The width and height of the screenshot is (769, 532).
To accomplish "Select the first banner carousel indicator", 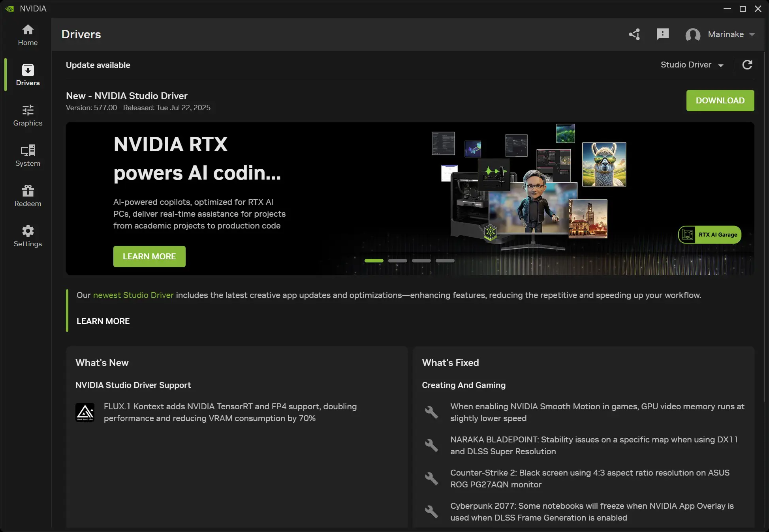I will (374, 261).
